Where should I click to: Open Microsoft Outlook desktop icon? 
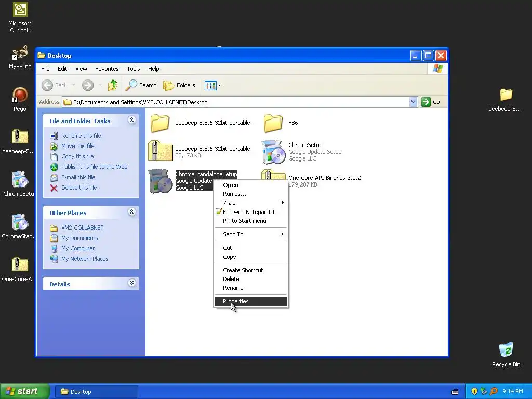[x=20, y=17]
